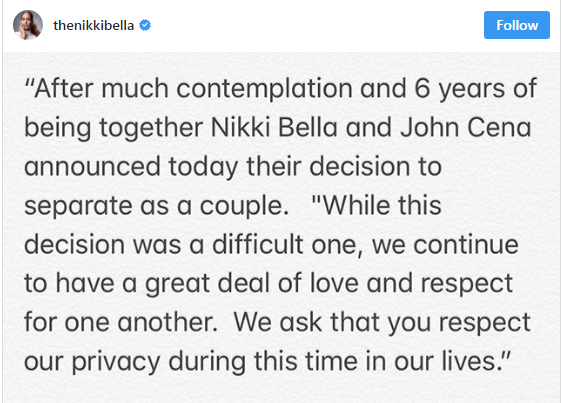Click the name 'Nikki Bella' in statement

[x=274, y=127]
